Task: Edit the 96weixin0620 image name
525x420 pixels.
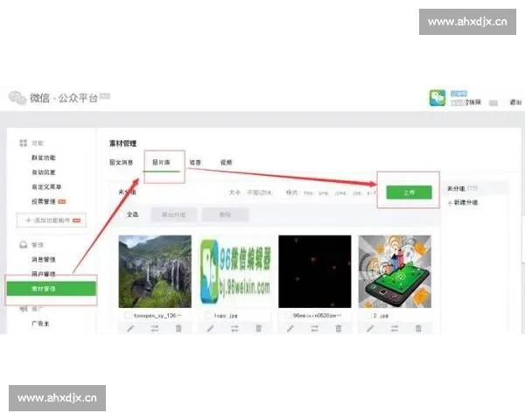Action: tap(290, 328)
